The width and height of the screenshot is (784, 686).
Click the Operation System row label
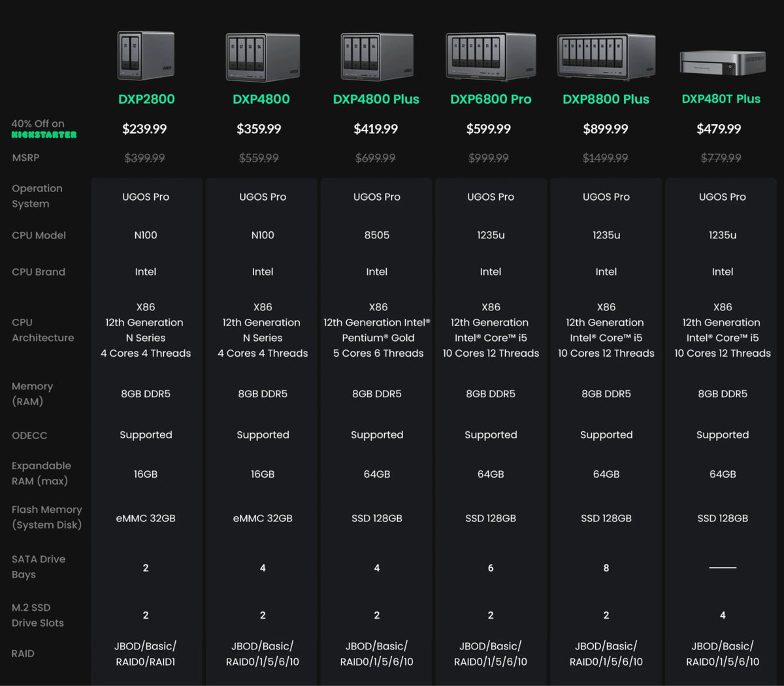click(x=37, y=196)
